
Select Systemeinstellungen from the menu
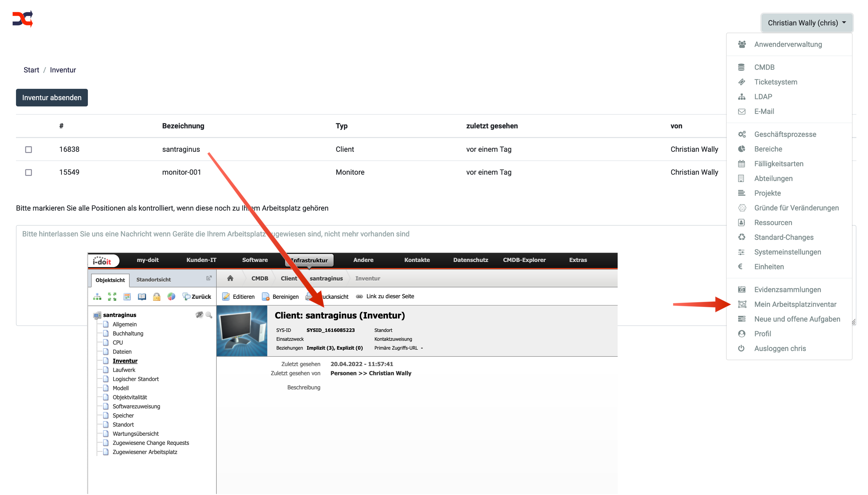(x=787, y=252)
